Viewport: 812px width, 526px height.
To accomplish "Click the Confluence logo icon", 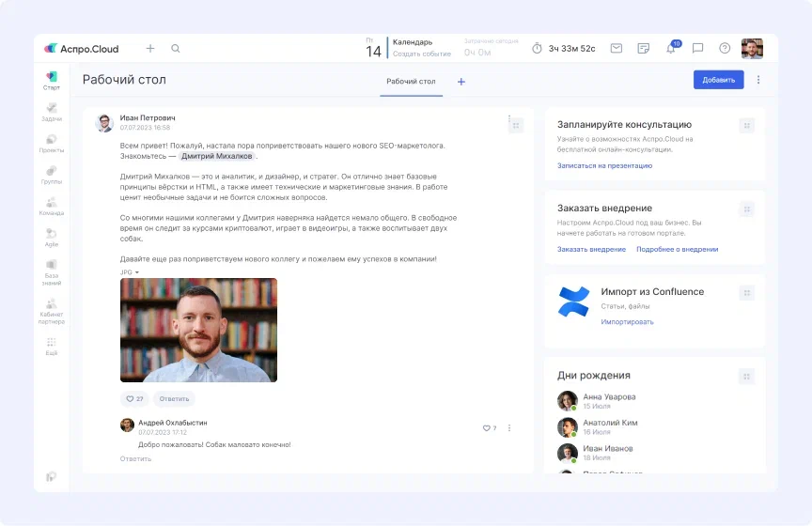I will point(574,302).
